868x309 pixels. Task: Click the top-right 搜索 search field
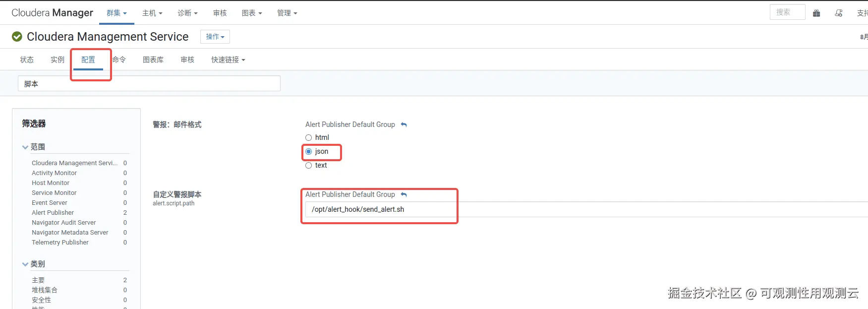pyautogui.click(x=787, y=12)
